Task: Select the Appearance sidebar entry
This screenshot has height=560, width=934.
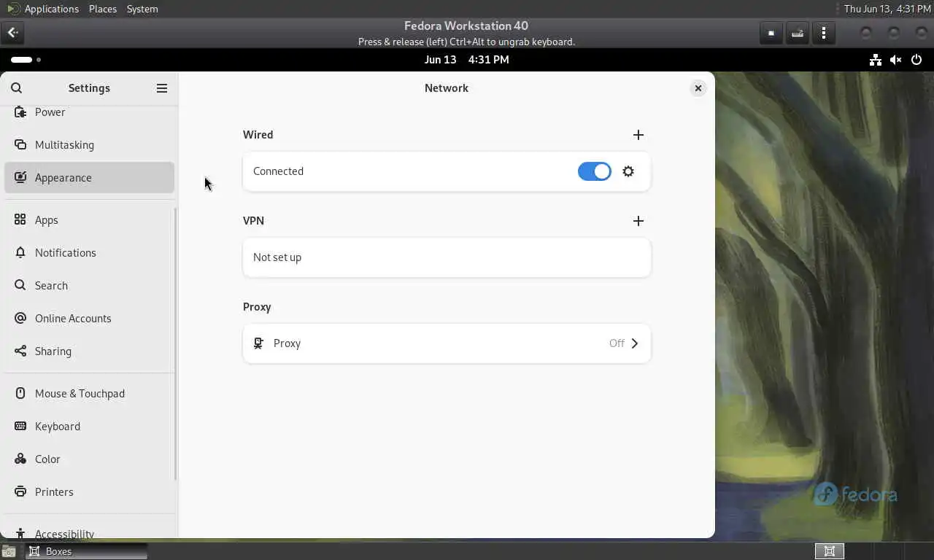Action: click(90, 178)
